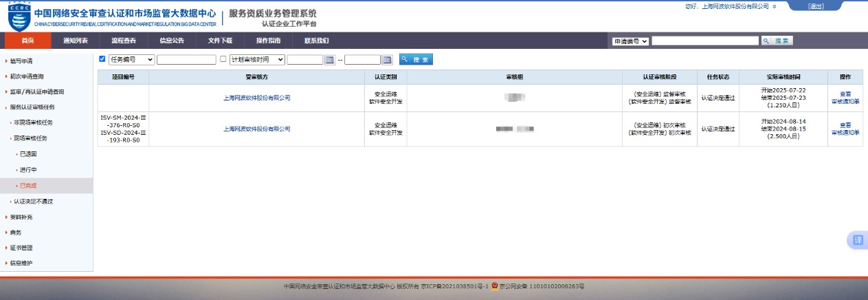
Task: Open the 申请编号 dropdown in the top bar
Action: pyautogui.click(x=630, y=41)
